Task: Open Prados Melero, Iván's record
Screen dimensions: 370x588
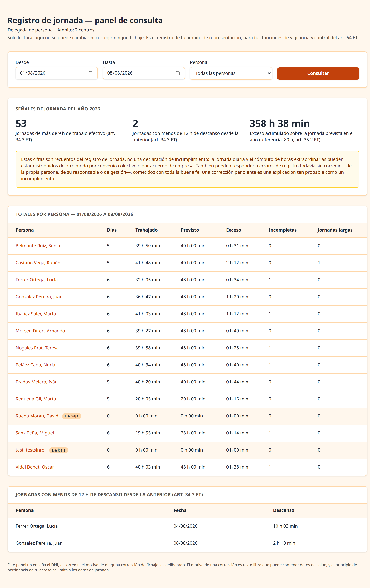Action: pos(37,382)
